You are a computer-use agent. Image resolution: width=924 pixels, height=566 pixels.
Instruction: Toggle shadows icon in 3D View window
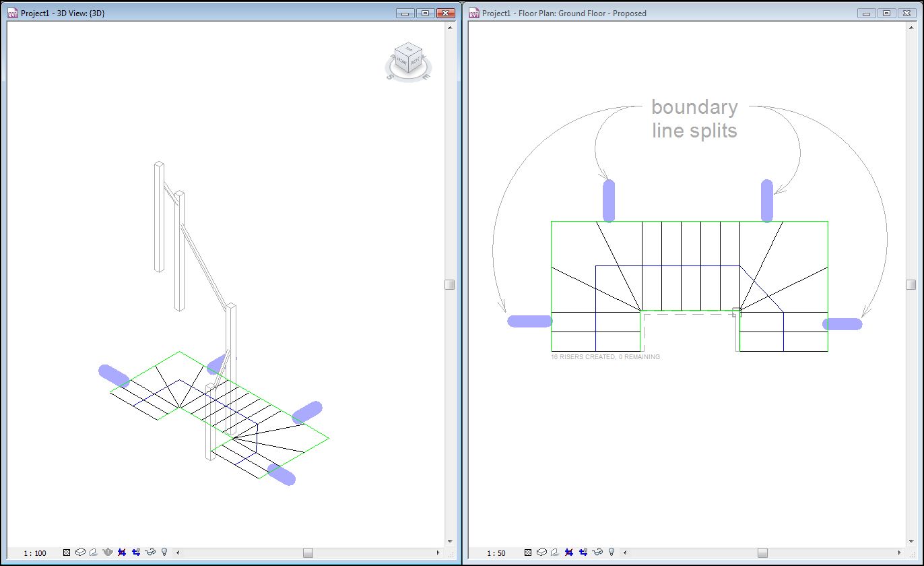pyautogui.click(x=94, y=553)
